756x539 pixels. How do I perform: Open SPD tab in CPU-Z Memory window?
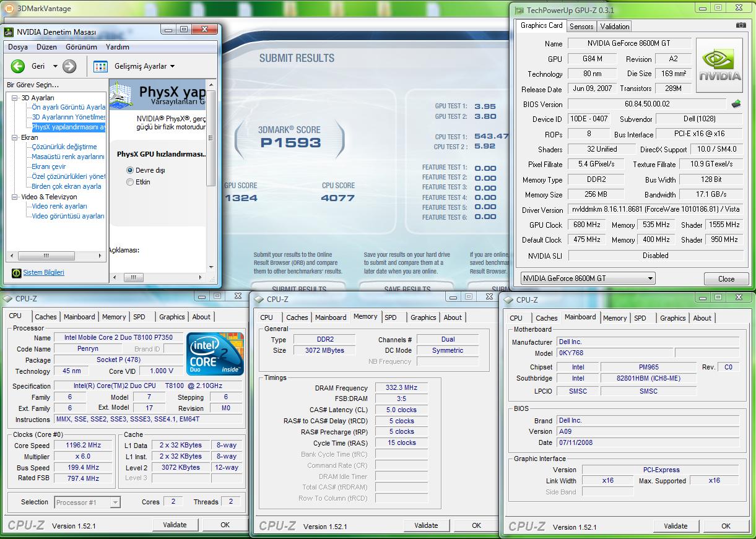(x=391, y=317)
